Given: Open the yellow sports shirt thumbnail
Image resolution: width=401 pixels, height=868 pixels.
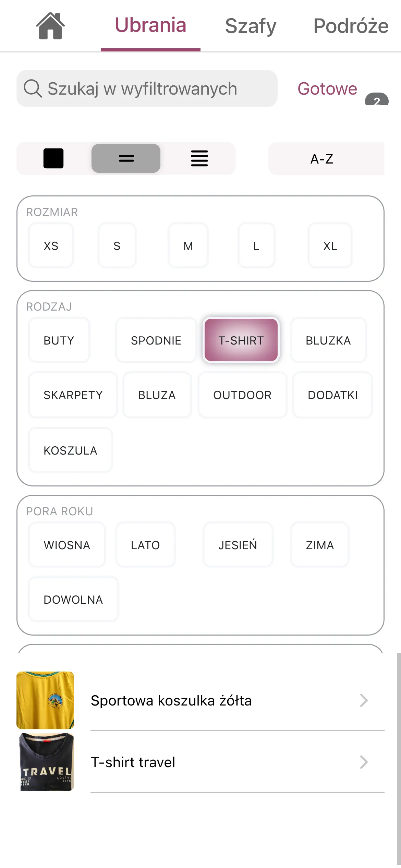Looking at the screenshot, I should (x=45, y=700).
